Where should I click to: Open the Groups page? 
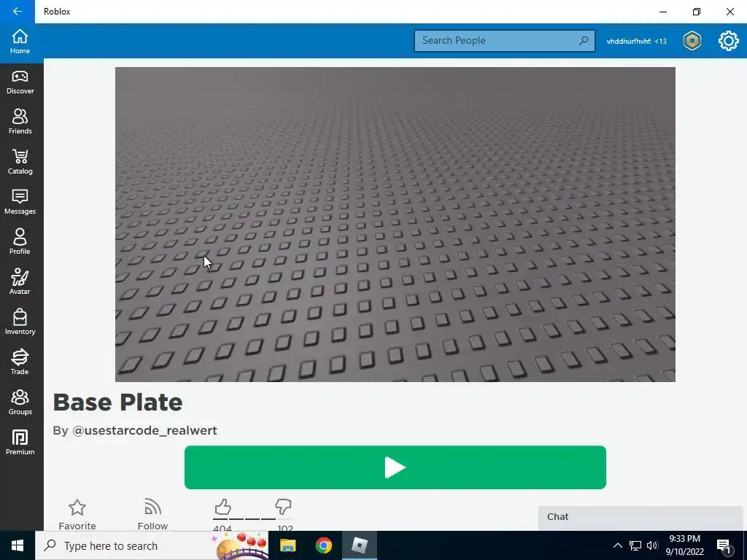(x=20, y=402)
